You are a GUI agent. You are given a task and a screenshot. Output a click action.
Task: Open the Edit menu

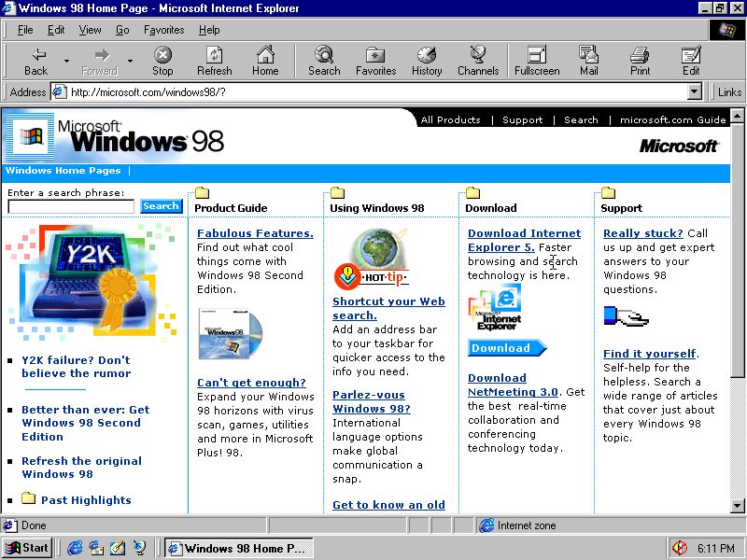[x=56, y=30]
